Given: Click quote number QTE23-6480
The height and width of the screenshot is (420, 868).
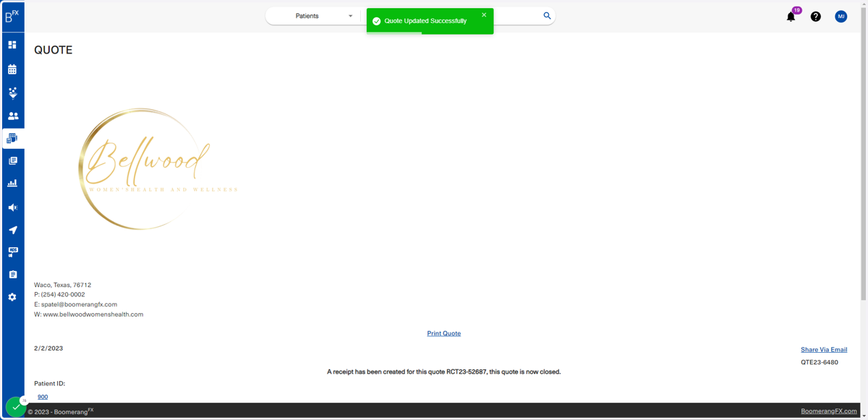Looking at the screenshot, I should (x=820, y=362).
